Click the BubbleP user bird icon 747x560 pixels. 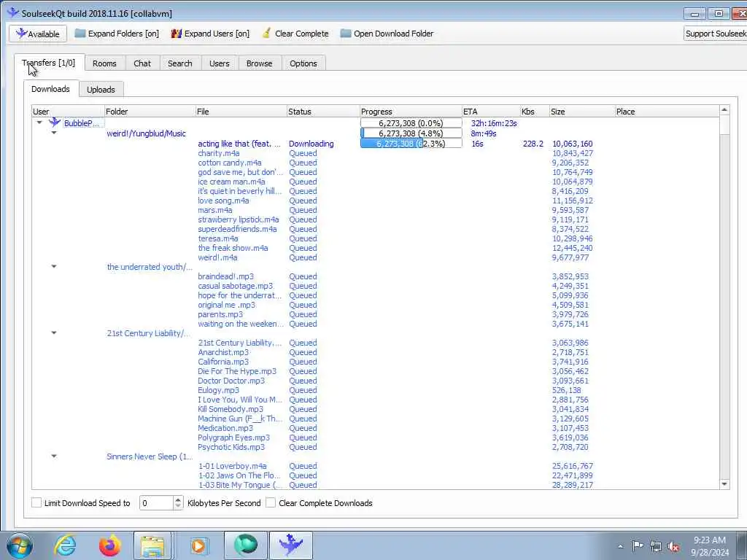point(55,122)
